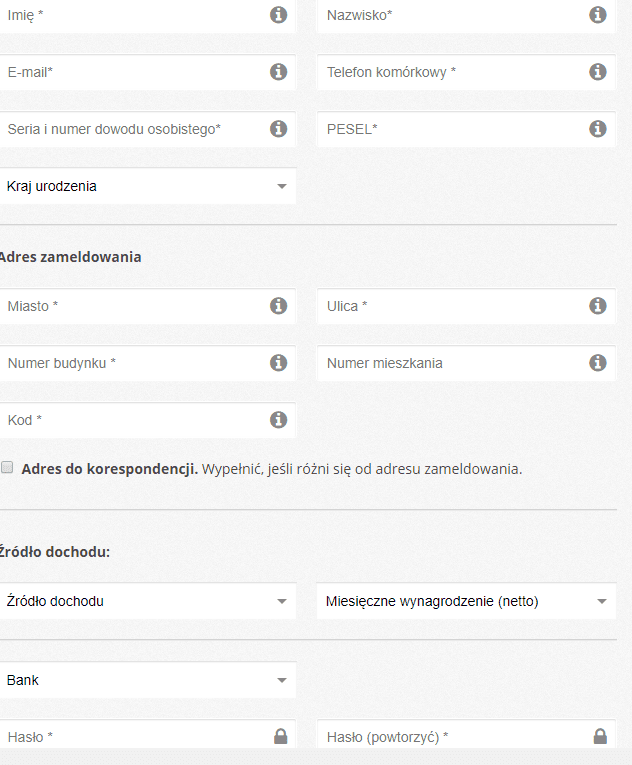This screenshot has width=632, height=765.
Task: Click into the Numer budynku field
Action: click(x=147, y=363)
